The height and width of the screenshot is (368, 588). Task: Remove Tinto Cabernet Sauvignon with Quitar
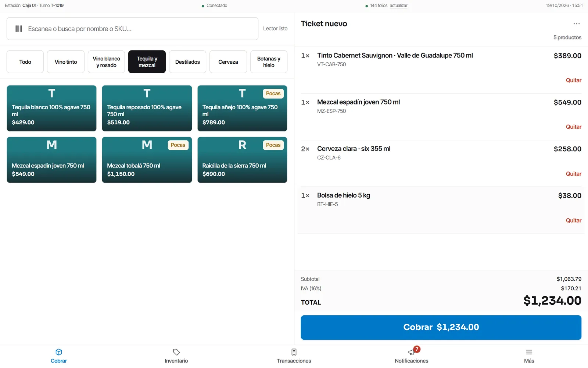point(573,80)
